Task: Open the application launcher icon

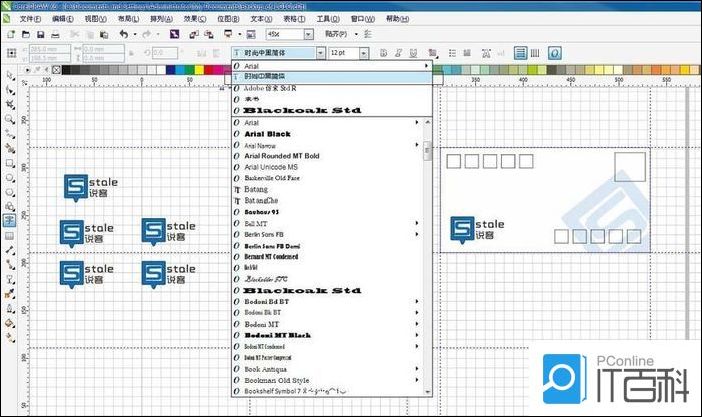Action: tap(228, 34)
